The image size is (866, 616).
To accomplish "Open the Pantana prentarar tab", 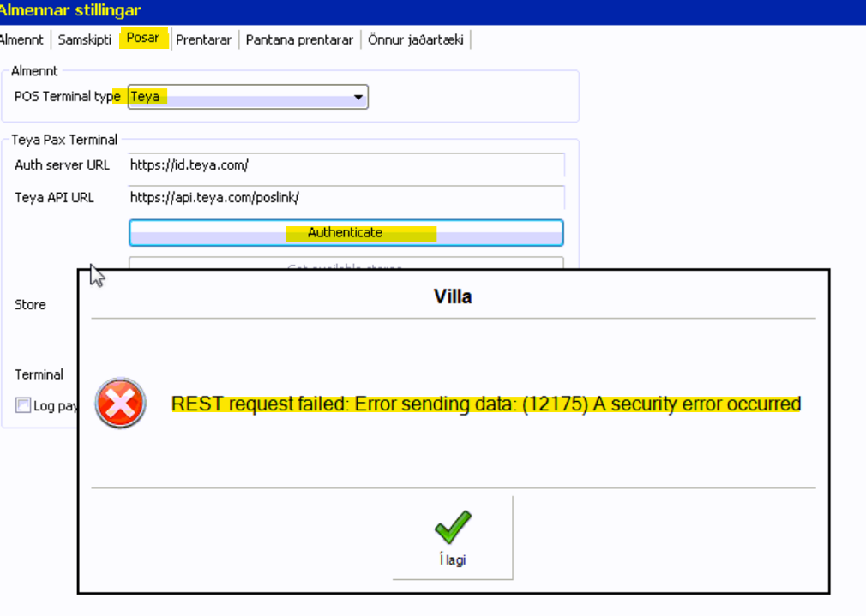I will pos(299,39).
